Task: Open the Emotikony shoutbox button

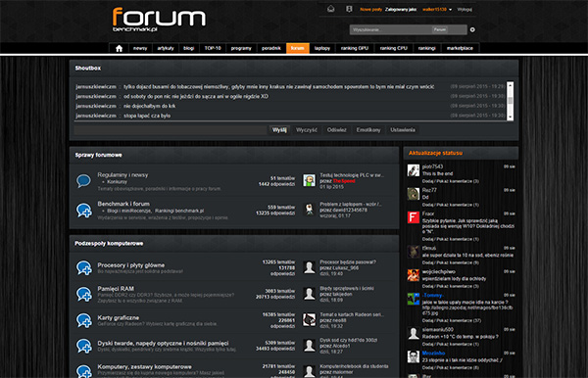Action: (x=368, y=130)
